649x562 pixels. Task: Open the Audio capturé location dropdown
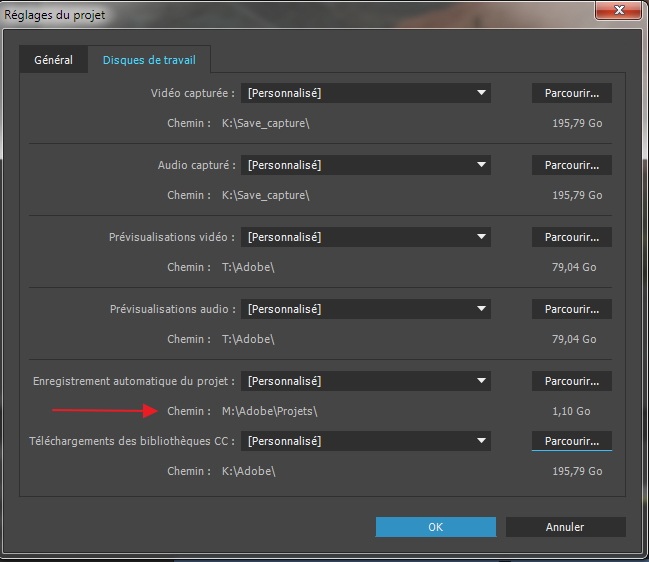(366, 165)
